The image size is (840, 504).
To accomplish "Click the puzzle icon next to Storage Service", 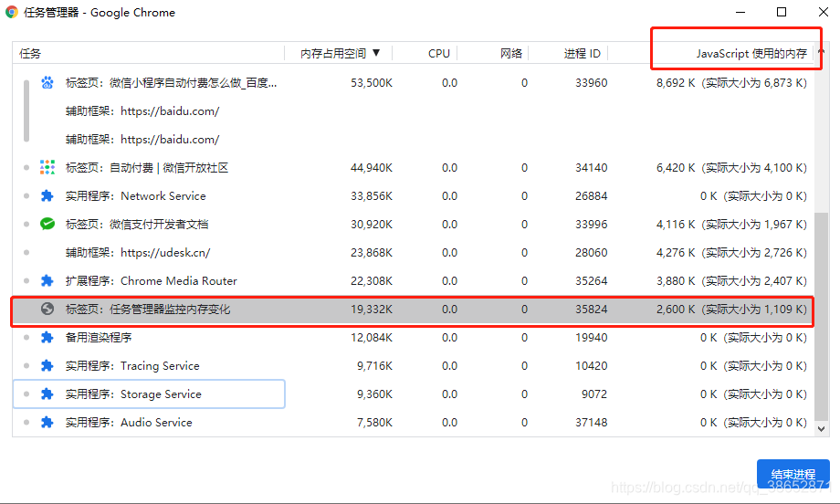I will [x=47, y=394].
